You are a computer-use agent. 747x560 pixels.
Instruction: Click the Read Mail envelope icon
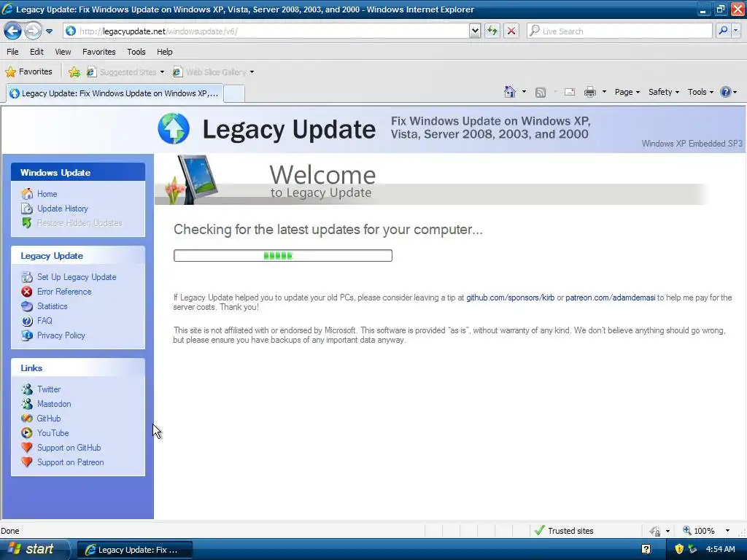tap(570, 92)
